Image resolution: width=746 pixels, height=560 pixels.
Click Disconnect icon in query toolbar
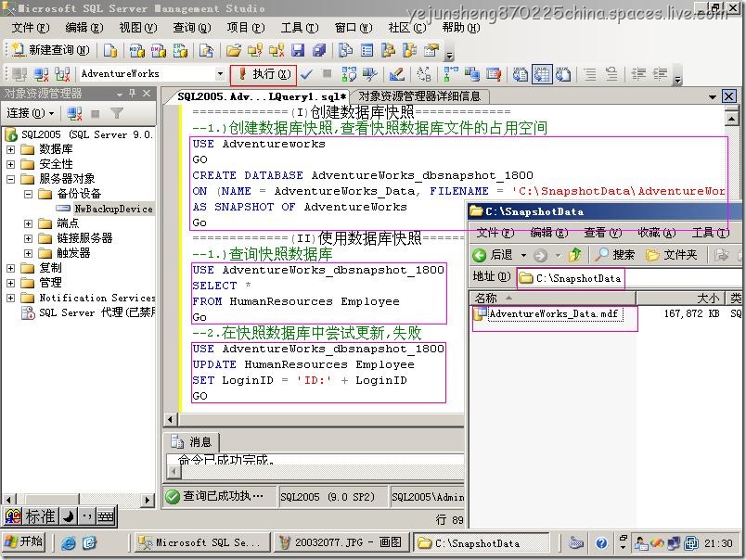[41, 74]
